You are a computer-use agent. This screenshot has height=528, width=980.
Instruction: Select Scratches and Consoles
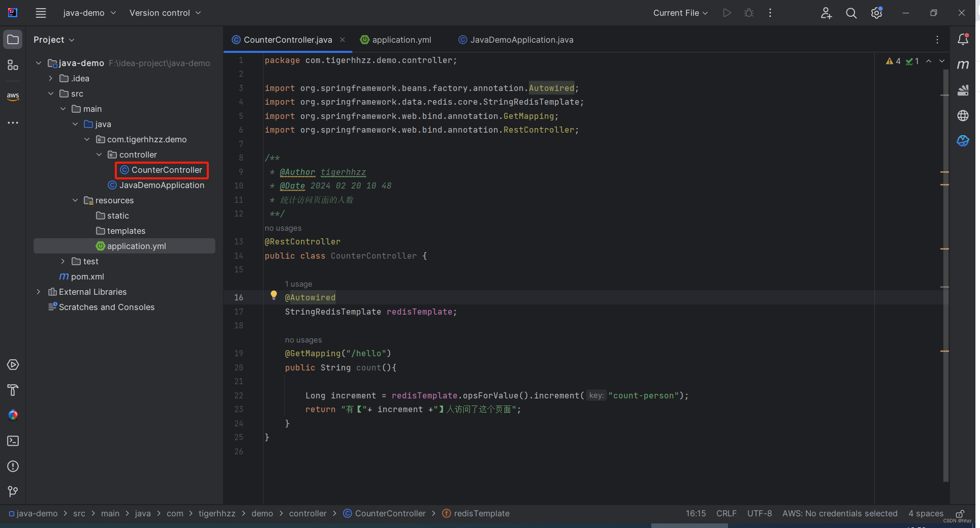tap(102, 307)
